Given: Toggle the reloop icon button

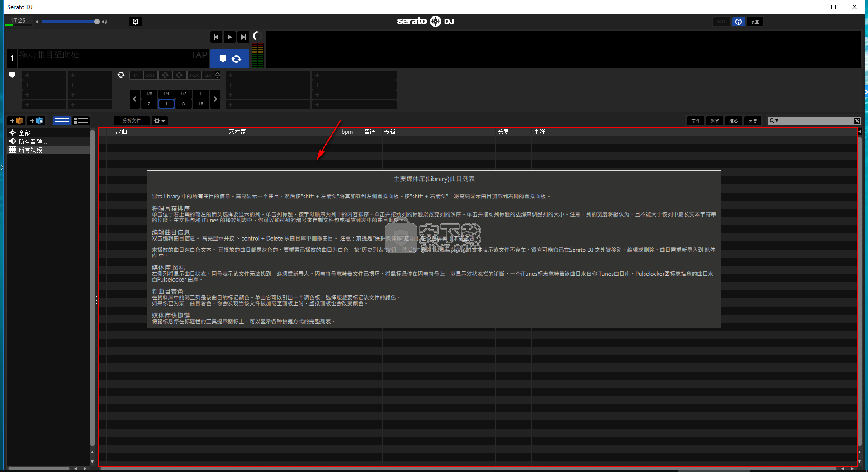Looking at the screenshot, I should pyautogui.click(x=165, y=75).
